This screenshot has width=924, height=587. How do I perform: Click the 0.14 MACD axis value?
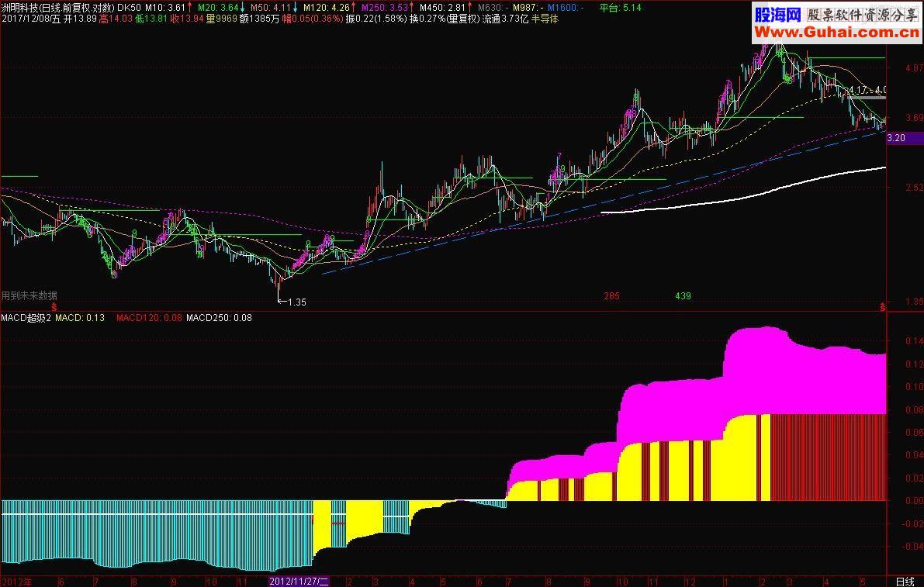(915, 341)
